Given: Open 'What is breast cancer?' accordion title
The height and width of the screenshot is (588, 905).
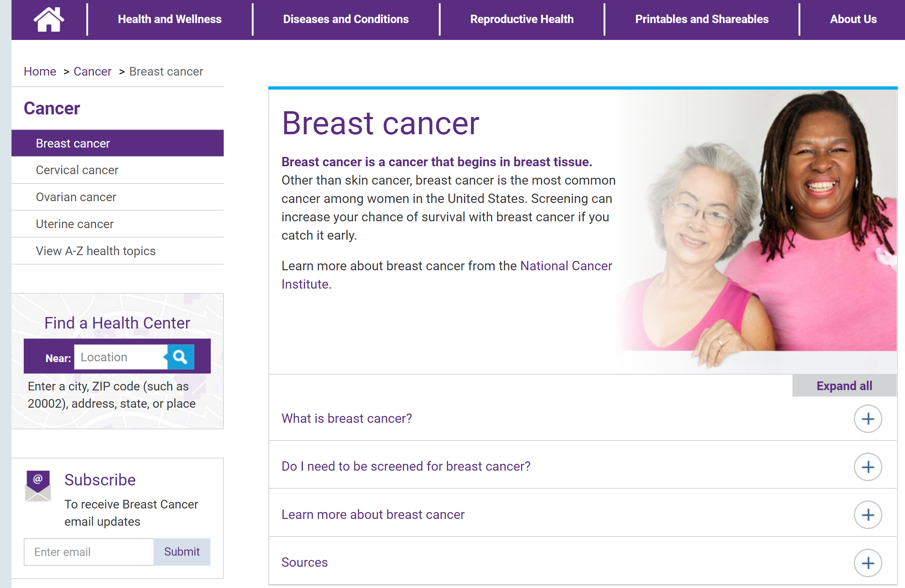Looking at the screenshot, I should pyautogui.click(x=346, y=419).
